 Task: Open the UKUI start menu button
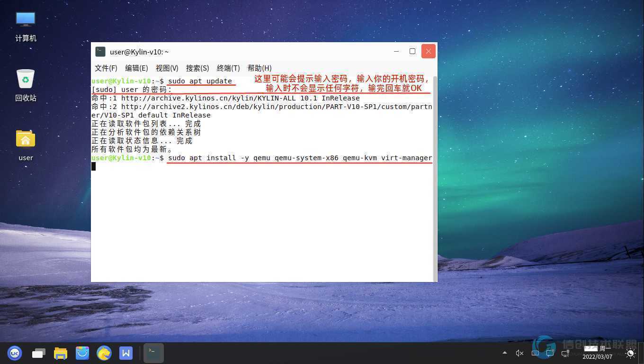click(15, 353)
